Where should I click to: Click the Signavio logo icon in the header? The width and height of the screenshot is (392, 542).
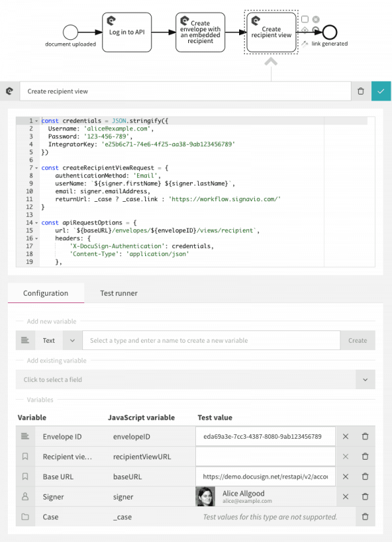click(x=8, y=91)
